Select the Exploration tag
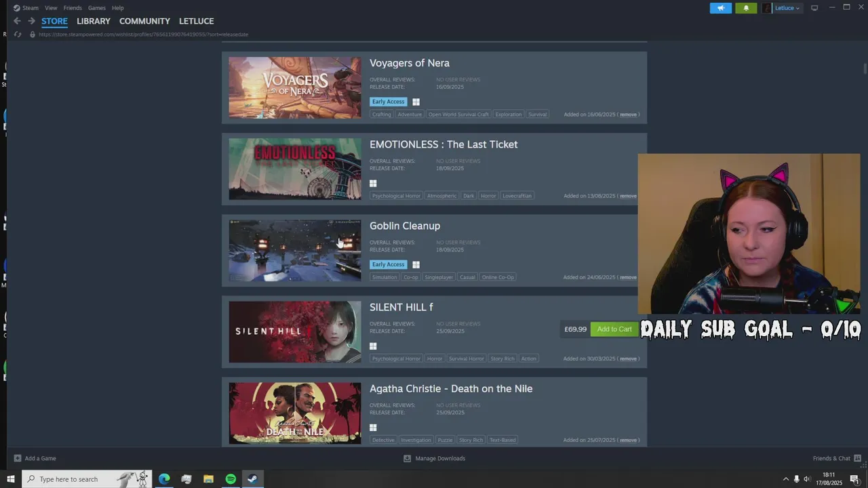The height and width of the screenshot is (488, 868). (x=509, y=115)
